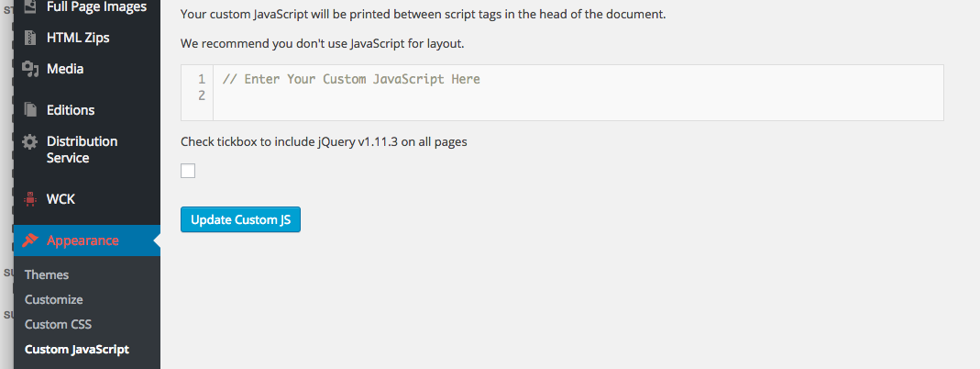The image size is (980, 369).
Task: Tick the include jQuery v1.11.3 checkbox
Action: coord(188,171)
